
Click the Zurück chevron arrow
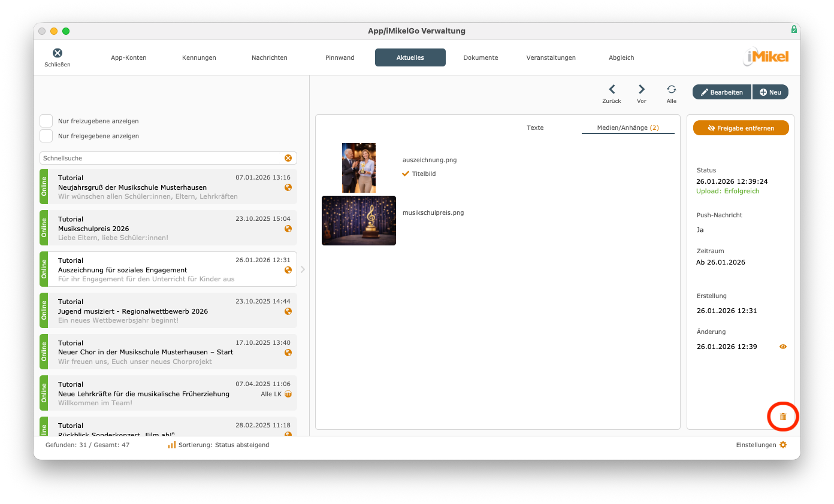pyautogui.click(x=611, y=90)
